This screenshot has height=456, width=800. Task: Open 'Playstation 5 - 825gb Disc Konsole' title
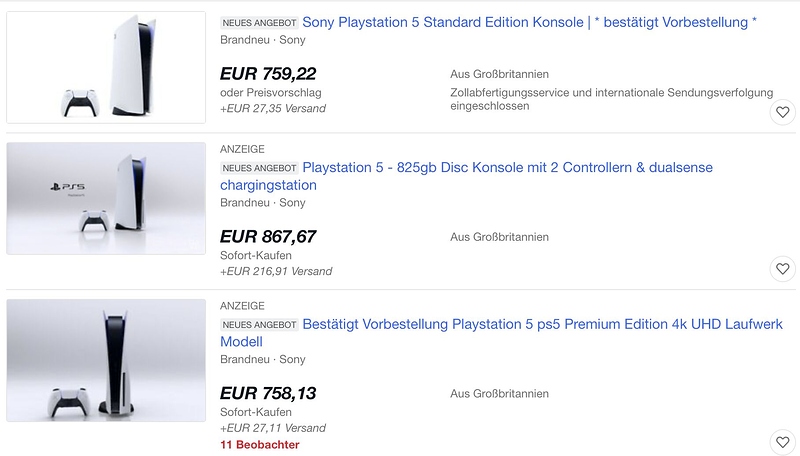(x=507, y=167)
